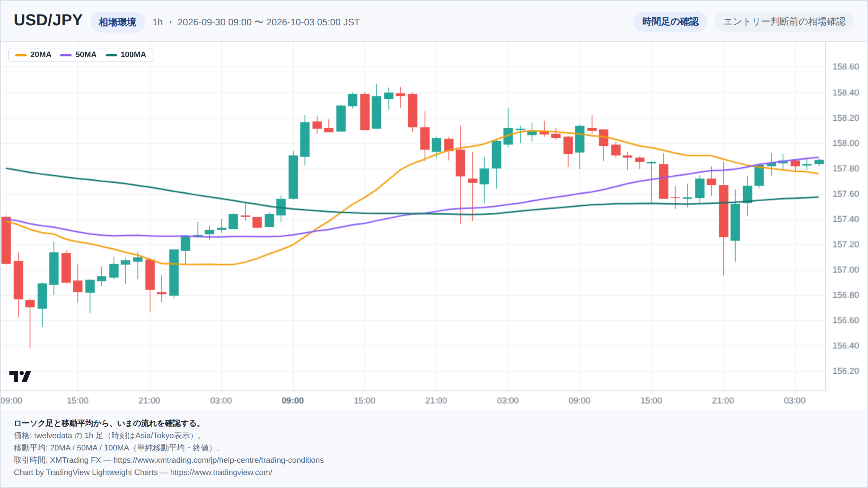Click the first 15:00 time axis label
Screen dimensions: 868x488
coord(78,401)
